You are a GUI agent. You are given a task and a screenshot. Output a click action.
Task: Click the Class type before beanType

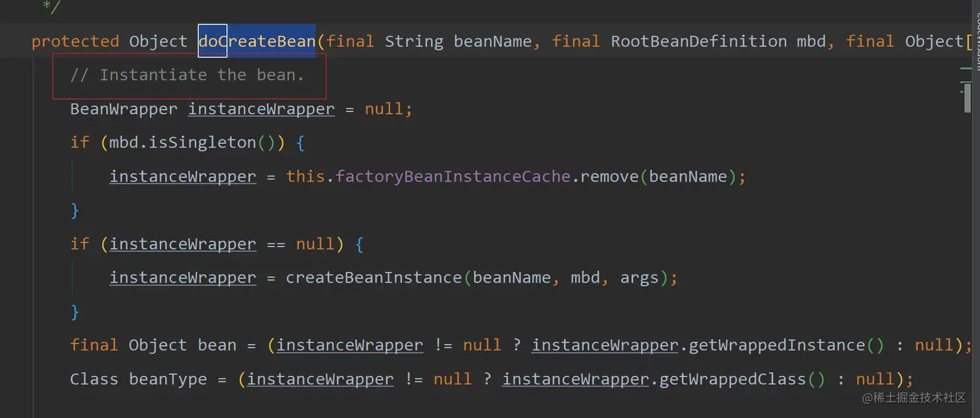94,378
